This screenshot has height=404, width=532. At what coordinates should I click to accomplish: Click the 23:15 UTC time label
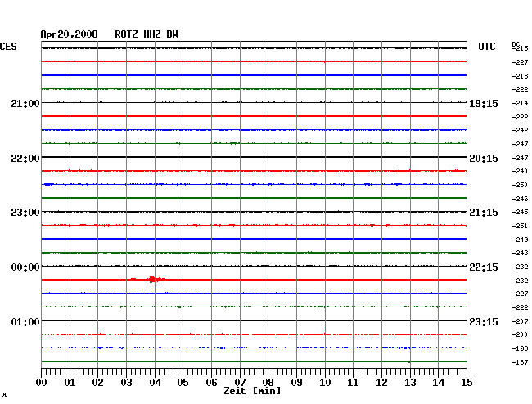click(x=484, y=321)
